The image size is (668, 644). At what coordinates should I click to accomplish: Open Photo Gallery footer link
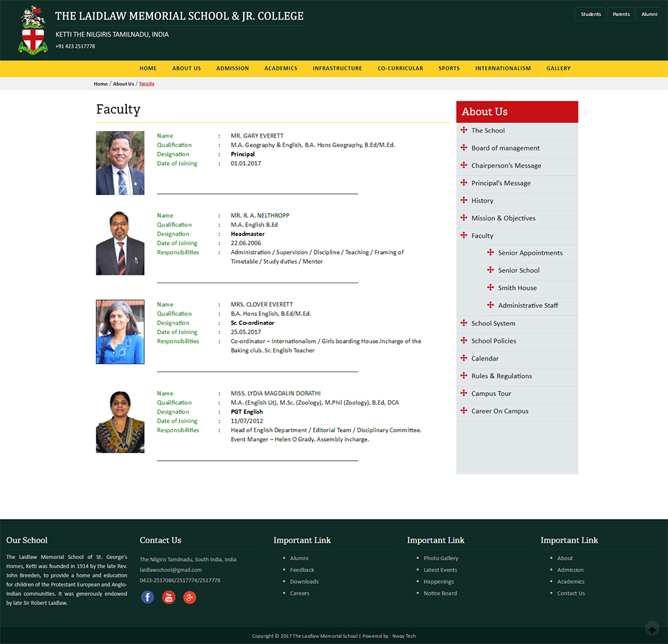point(441,558)
